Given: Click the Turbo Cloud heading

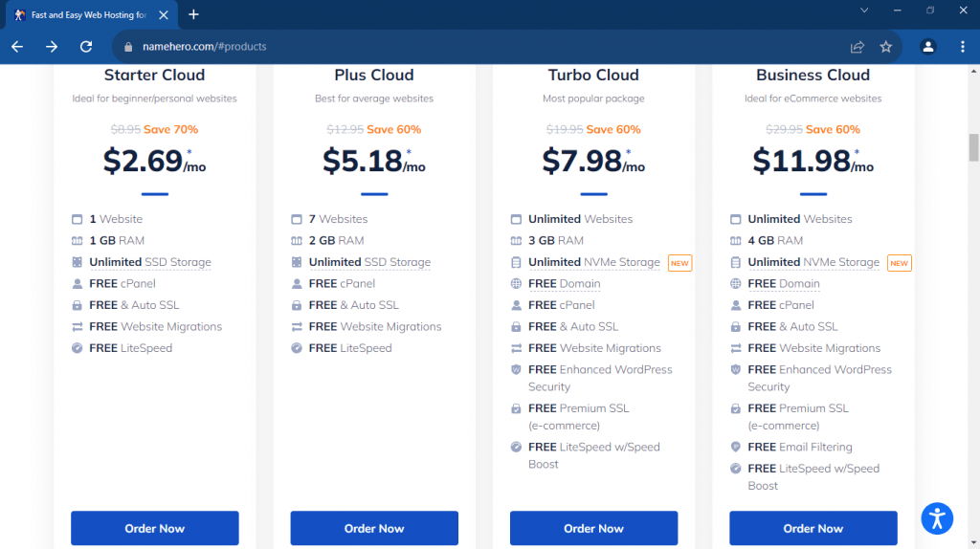Looking at the screenshot, I should (593, 75).
